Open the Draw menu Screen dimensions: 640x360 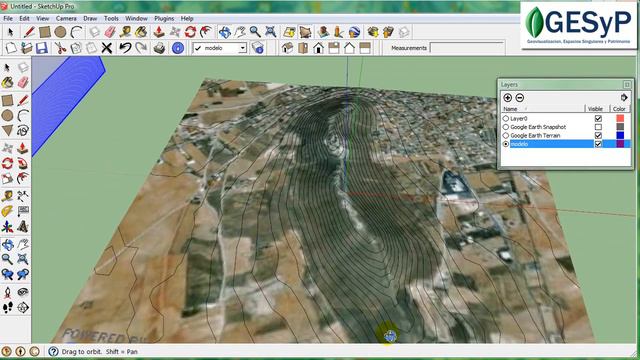click(90, 18)
